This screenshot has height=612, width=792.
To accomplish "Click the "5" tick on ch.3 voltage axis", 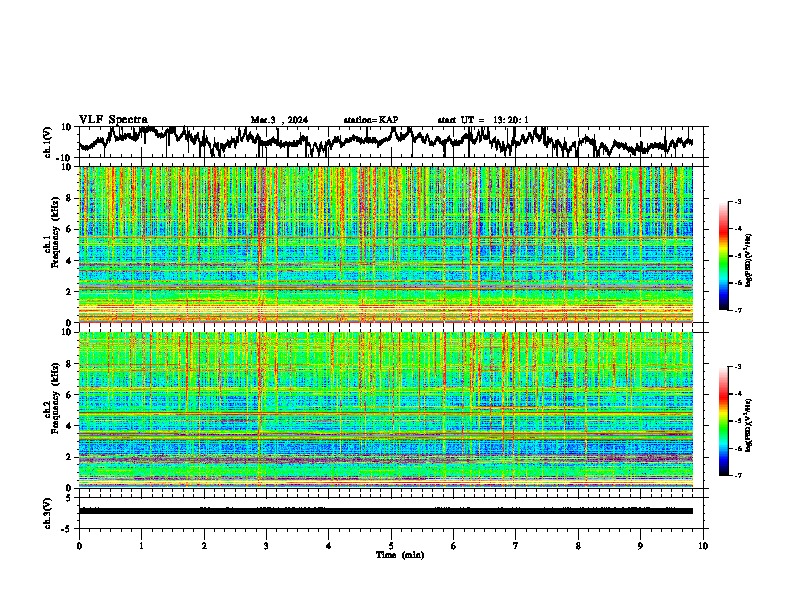I will [x=69, y=498].
